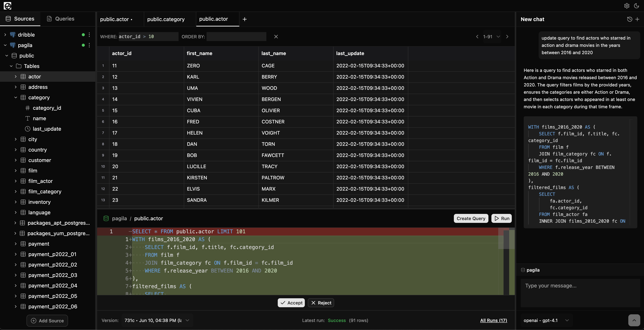This screenshot has height=330, width=644.
Task: Click the Create Query button
Action: point(471,218)
